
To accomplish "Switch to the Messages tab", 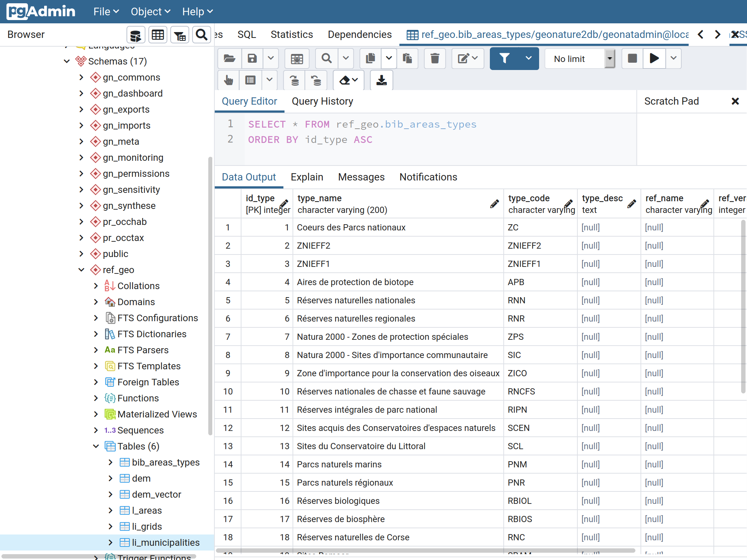I will [x=361, y=177].
